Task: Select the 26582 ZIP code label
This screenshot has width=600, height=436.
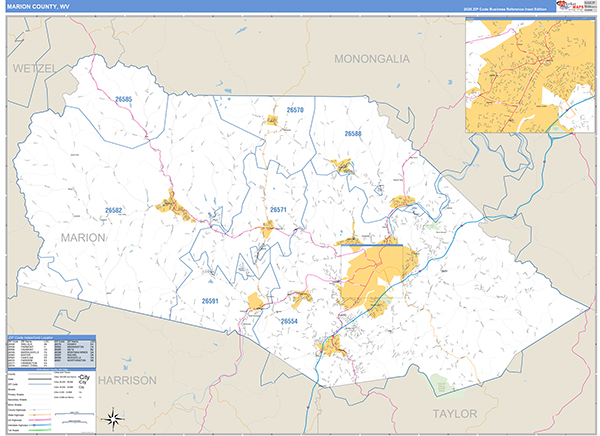Action: [114, 211]
